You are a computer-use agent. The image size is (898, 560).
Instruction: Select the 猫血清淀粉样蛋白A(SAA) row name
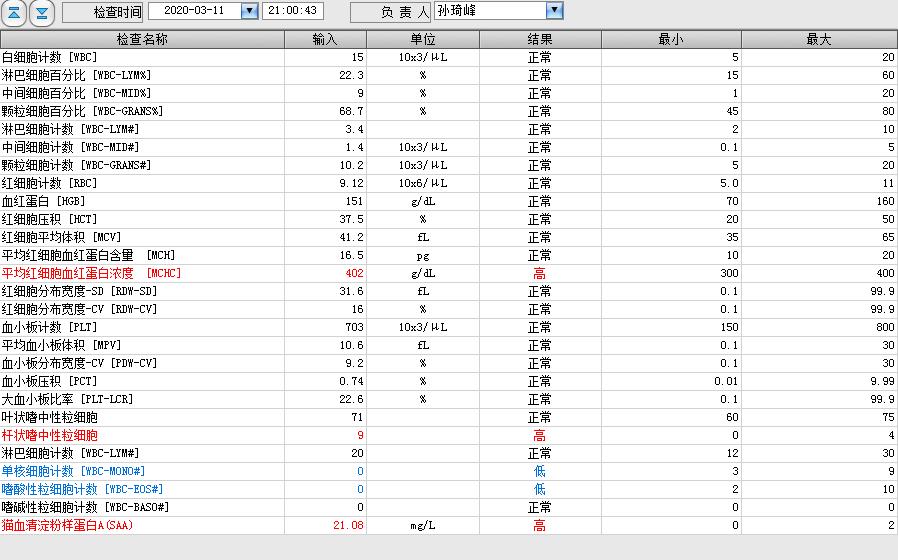coord(68,525)
